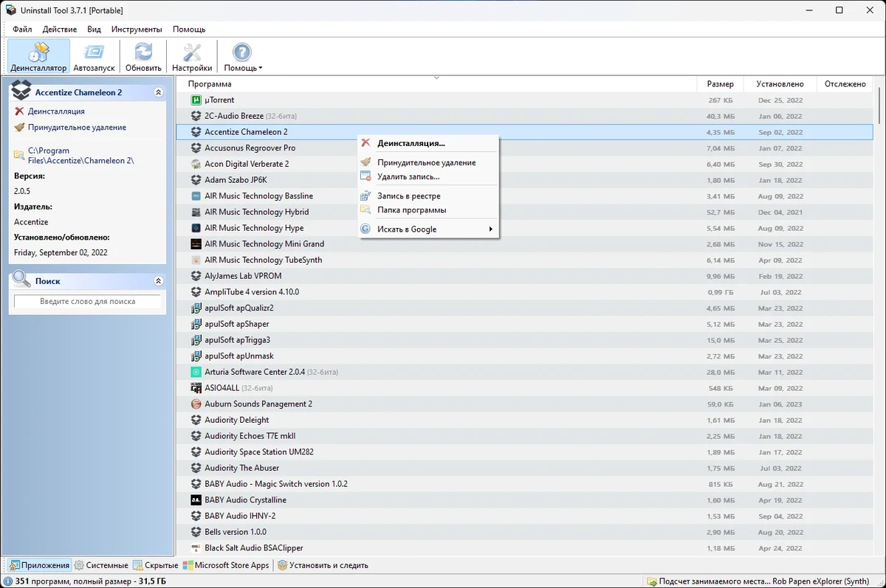Click the apulSoft apQualizr2 icon
The height and width of the screenshot is (588, 886).
click(x=196, y=308)
